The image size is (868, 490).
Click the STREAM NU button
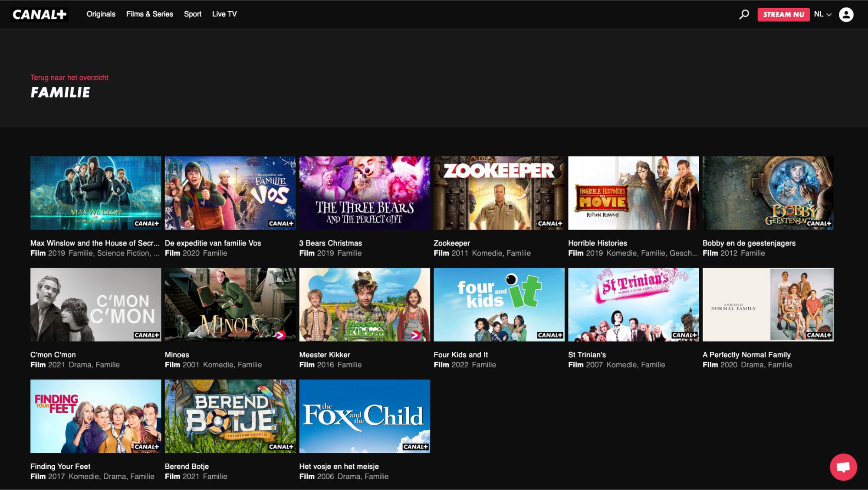pos(783,14)
